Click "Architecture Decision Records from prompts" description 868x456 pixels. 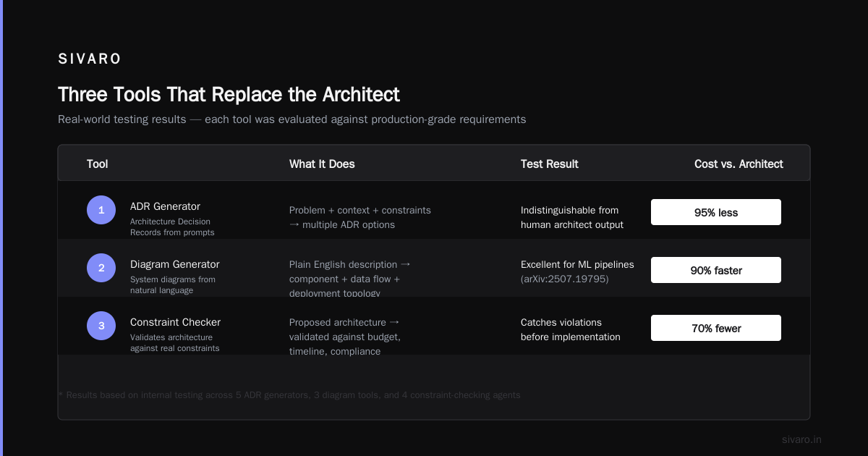(x=172, y=227)
